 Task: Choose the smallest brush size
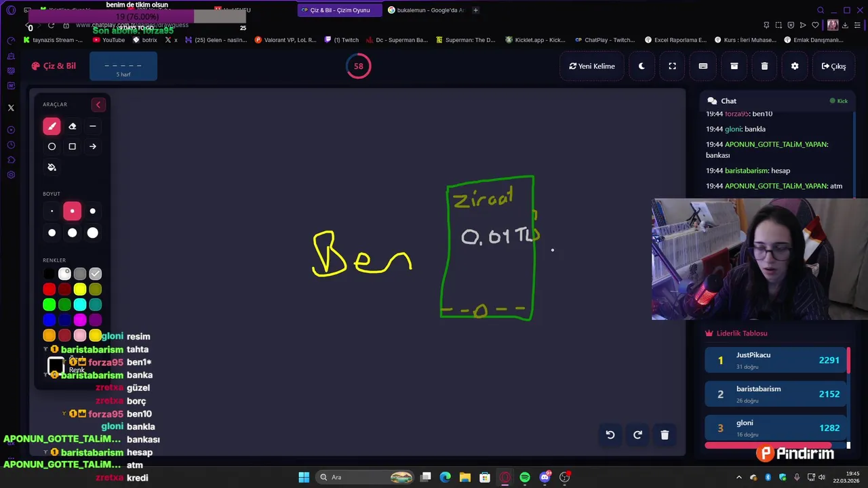tap(52, 211)
